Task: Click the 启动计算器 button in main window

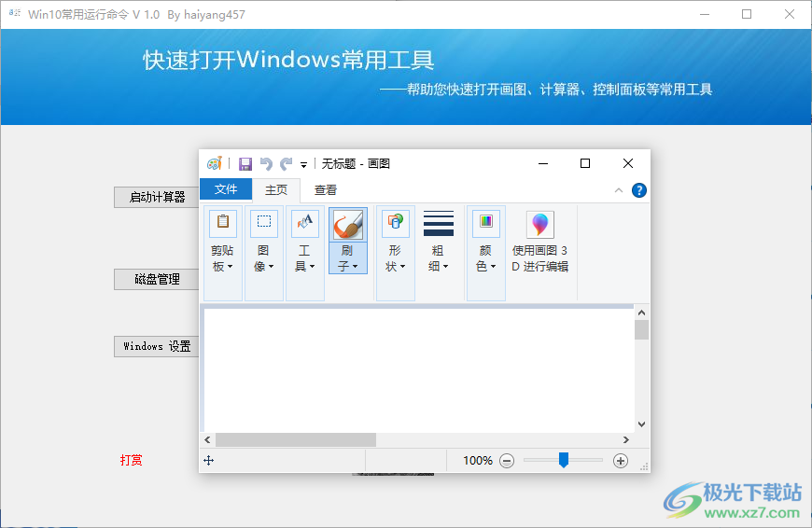Action: point(157,197)
